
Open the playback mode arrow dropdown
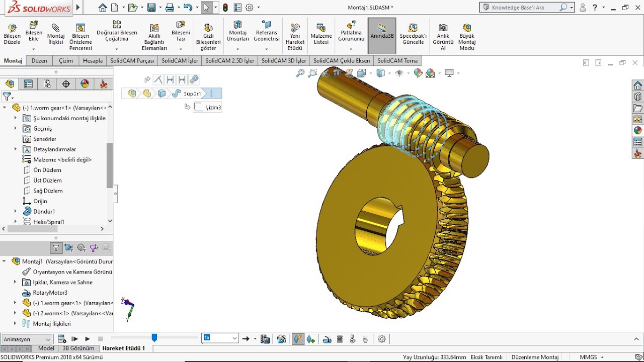coord(255,339)
